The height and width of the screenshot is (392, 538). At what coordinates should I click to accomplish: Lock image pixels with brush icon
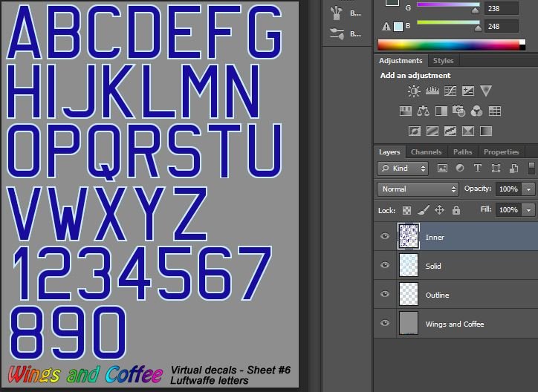tap(423, 210)
